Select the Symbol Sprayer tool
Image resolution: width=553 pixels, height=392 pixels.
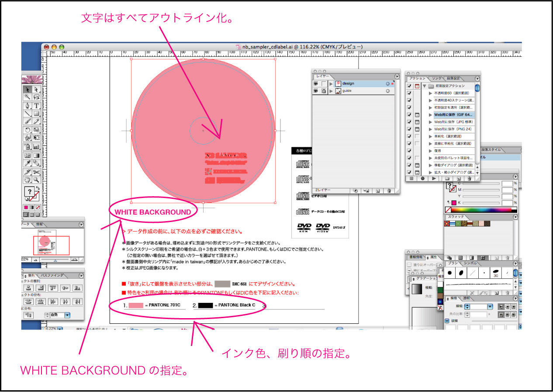[27, 146]
